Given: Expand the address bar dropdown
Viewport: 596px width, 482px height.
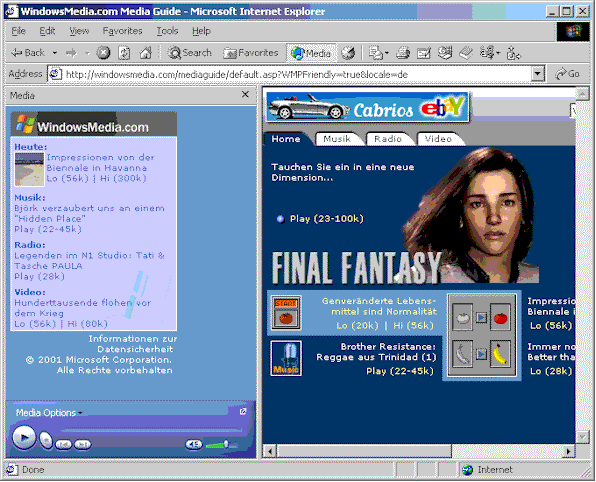Looking at the screenshot, I should click(x=537, y=74).
